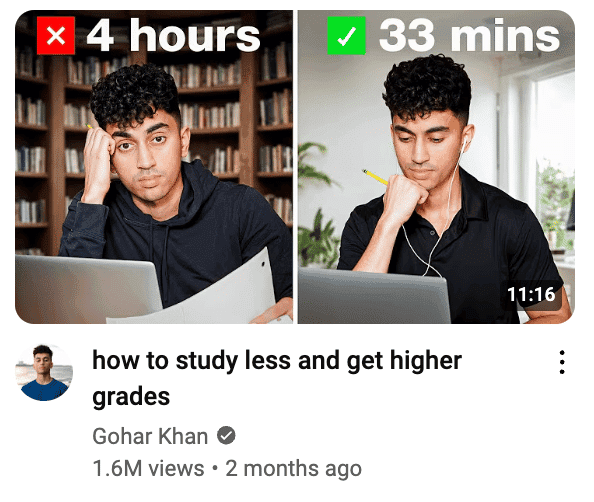Click the '2 months ago' upload date
Image resolution: width=594 pixels, height=502 pixels.
294,469
